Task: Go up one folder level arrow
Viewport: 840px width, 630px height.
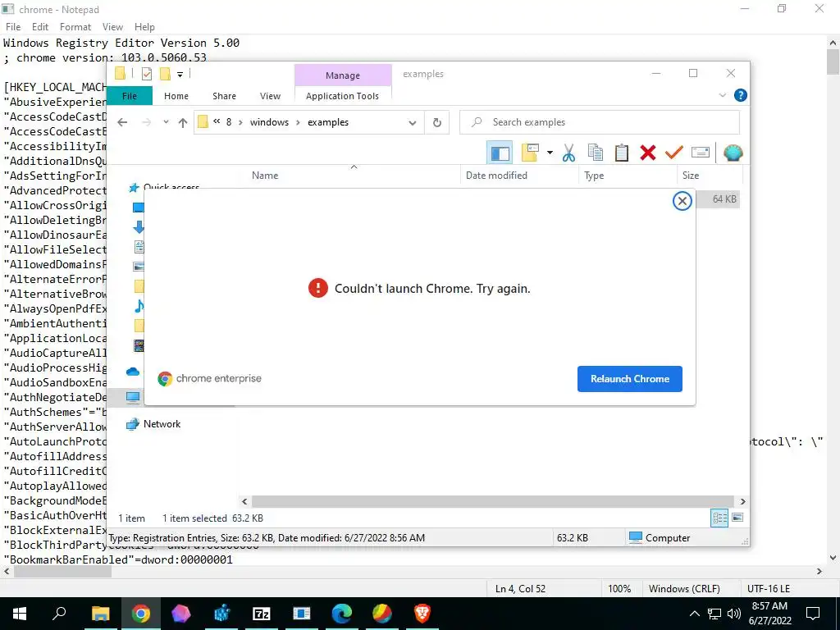Action: coord(183,122)
